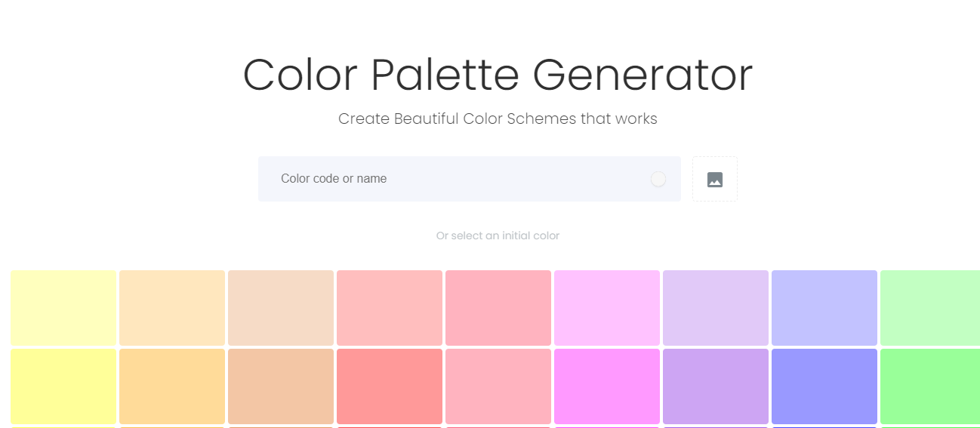Pick the light orange swatch in second row
This screenshot has height=428, width=980.
click(172, 386)
